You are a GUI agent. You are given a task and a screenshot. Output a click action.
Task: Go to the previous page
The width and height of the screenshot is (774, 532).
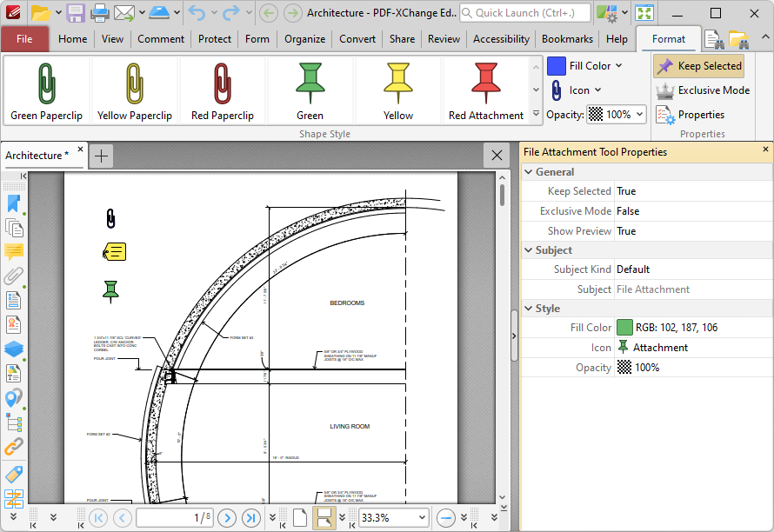(x=122, y=518)
